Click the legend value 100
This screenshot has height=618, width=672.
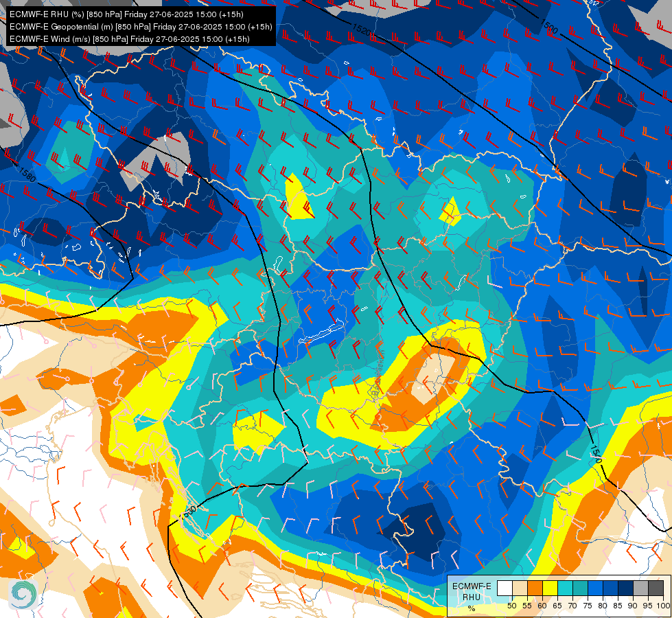tap(663, 606)
